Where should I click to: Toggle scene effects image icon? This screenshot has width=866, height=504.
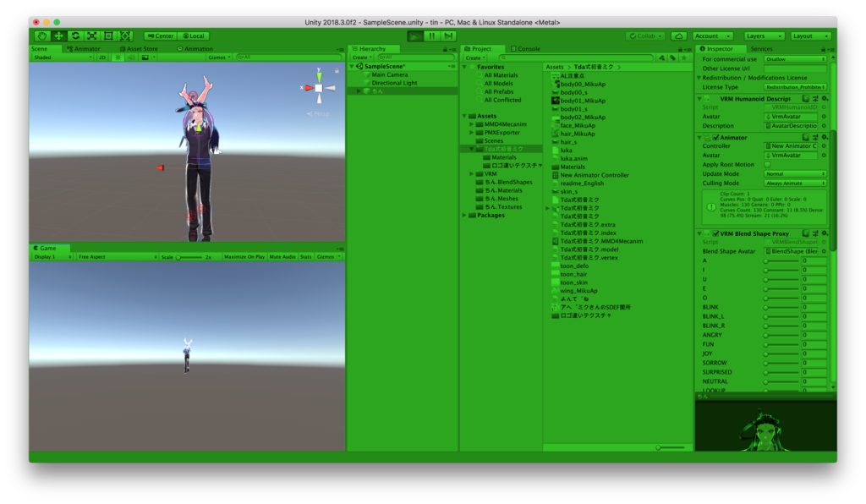(x=145, y=57)
